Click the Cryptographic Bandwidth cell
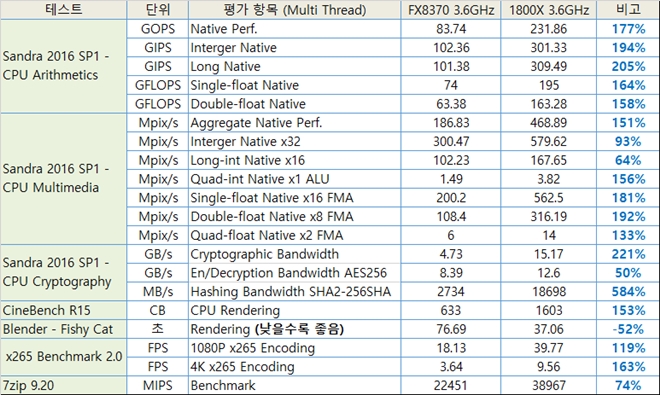 294,254
